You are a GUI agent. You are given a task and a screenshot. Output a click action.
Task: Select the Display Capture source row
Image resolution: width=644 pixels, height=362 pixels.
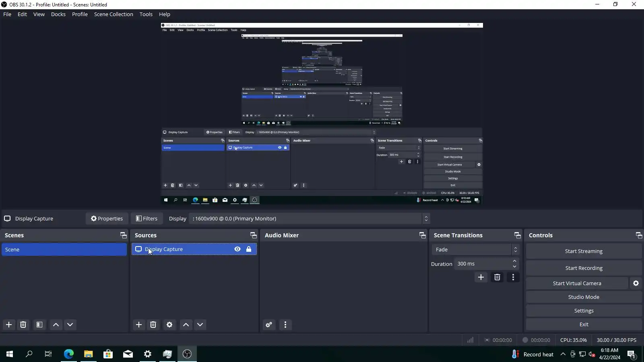(x=194, y=249)
